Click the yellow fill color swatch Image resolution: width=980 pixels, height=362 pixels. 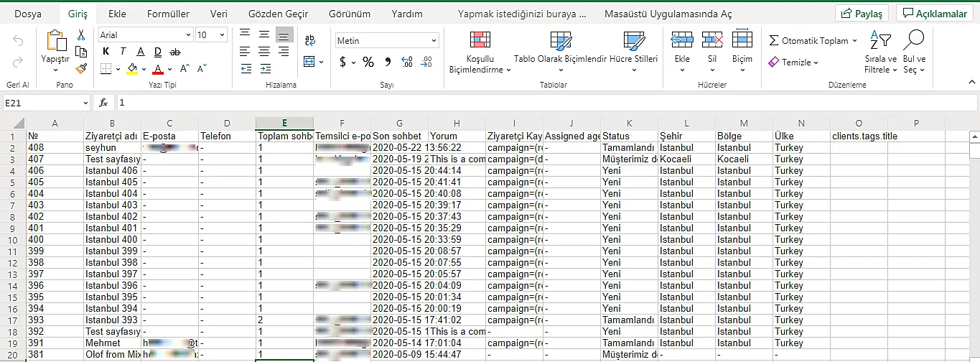tap(131, 69)
